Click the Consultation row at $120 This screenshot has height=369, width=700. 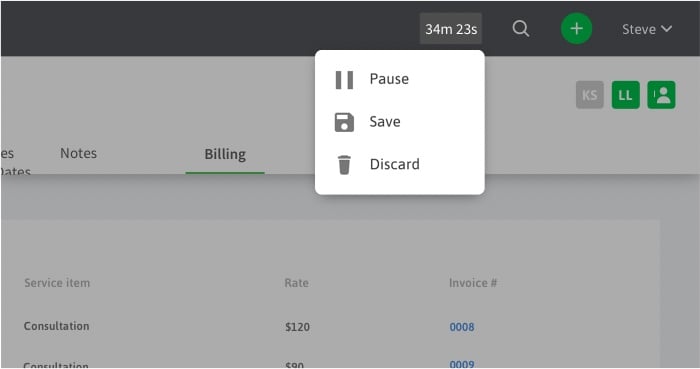[330, 327]
